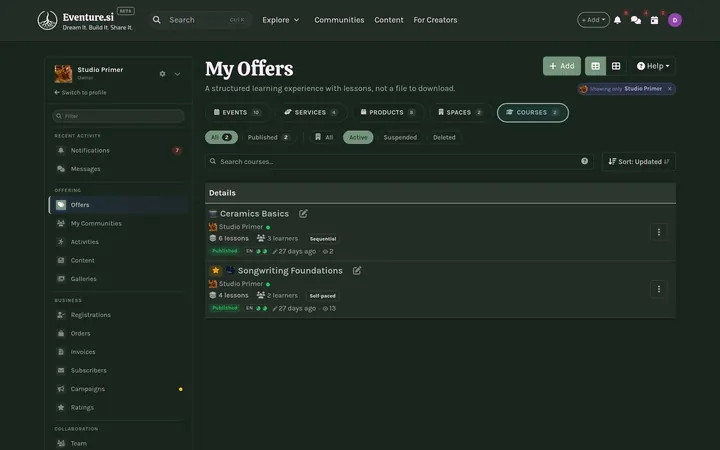Screen dimensions: 720x450
Task: Open Activities in sidebar
Action: pos(118,242)
